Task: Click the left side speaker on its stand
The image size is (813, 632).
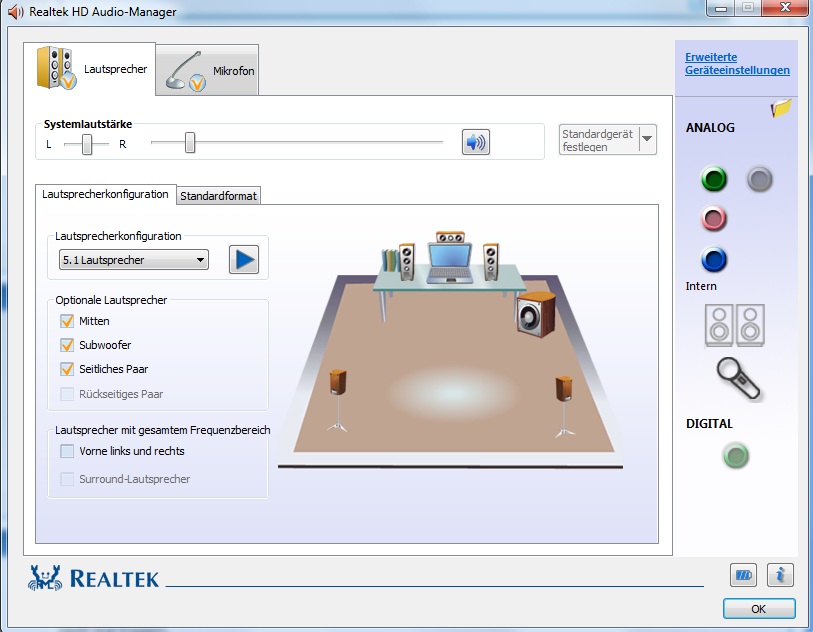Action: [338, 401]
